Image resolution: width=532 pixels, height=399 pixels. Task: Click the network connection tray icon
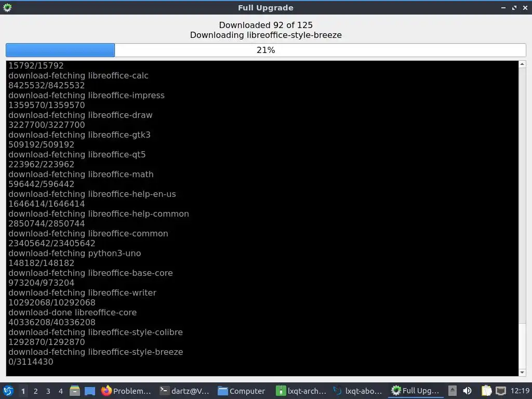pos(501,391)
